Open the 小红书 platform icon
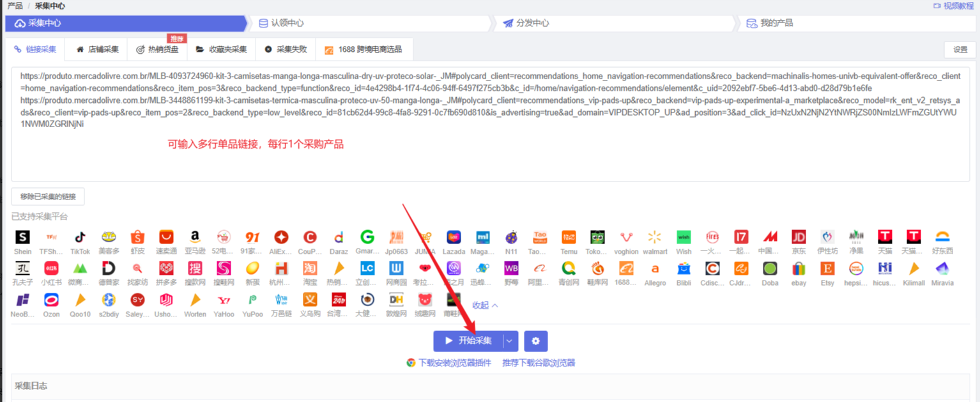 (51, 268)
